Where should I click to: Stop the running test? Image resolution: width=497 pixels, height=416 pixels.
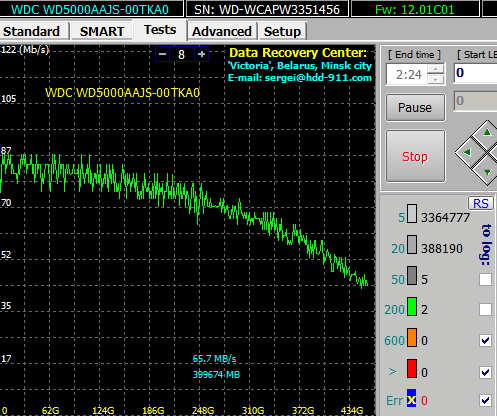(415, 156)
